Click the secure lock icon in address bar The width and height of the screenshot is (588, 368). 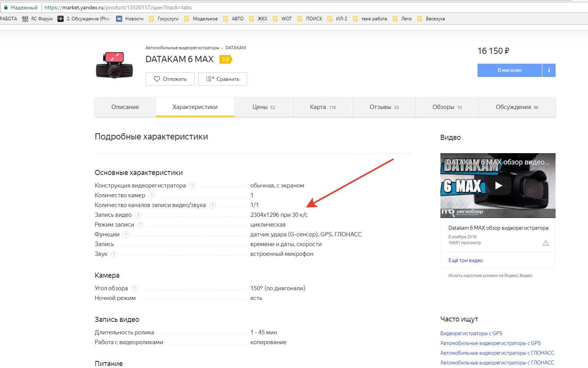(5, 7)
